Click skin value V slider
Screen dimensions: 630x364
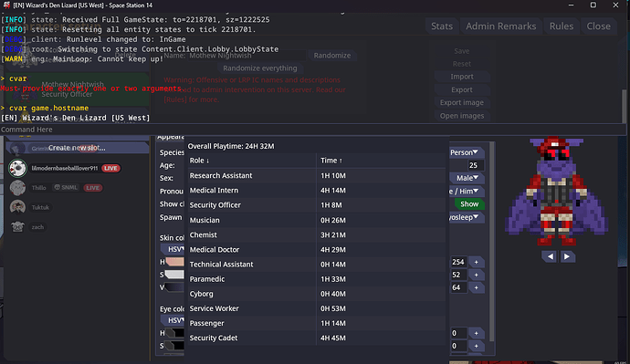coord(174,287)
